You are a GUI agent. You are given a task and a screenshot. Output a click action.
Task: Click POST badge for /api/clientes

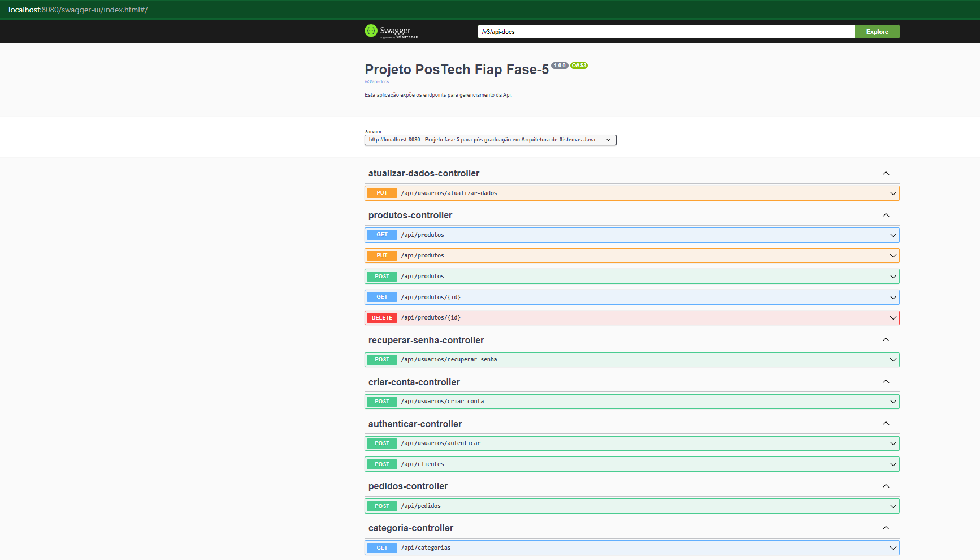[382, 464]
